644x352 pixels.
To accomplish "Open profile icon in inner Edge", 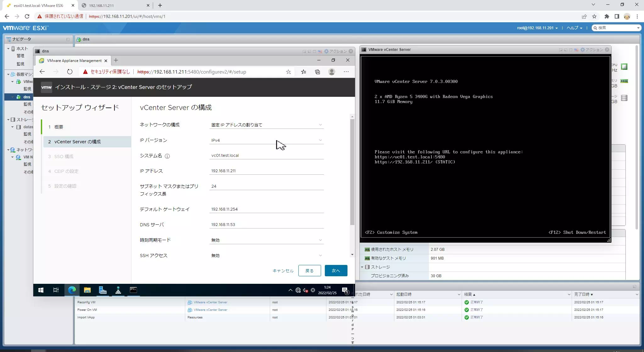I will click(332, 72).
